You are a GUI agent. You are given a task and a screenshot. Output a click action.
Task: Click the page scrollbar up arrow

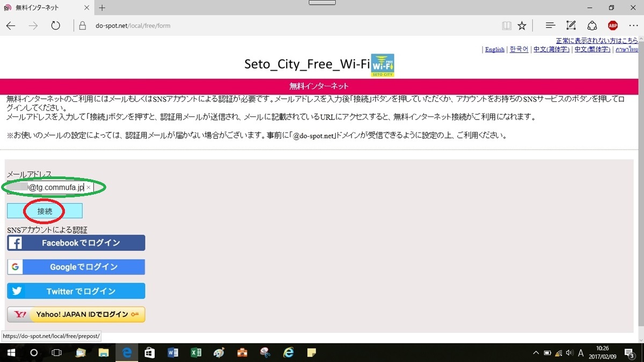641,39
